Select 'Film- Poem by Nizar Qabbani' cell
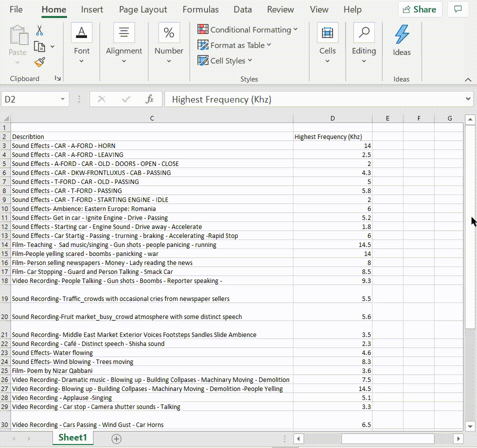 152,370
